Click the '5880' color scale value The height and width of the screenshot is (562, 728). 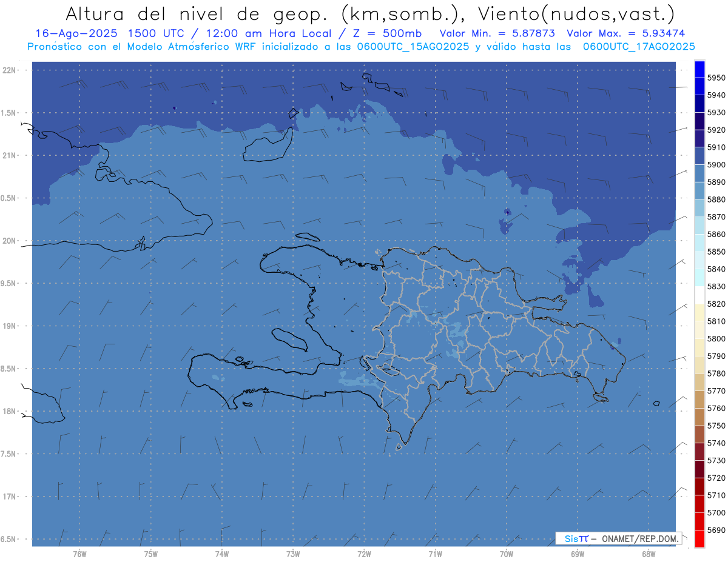coord(716,199)
